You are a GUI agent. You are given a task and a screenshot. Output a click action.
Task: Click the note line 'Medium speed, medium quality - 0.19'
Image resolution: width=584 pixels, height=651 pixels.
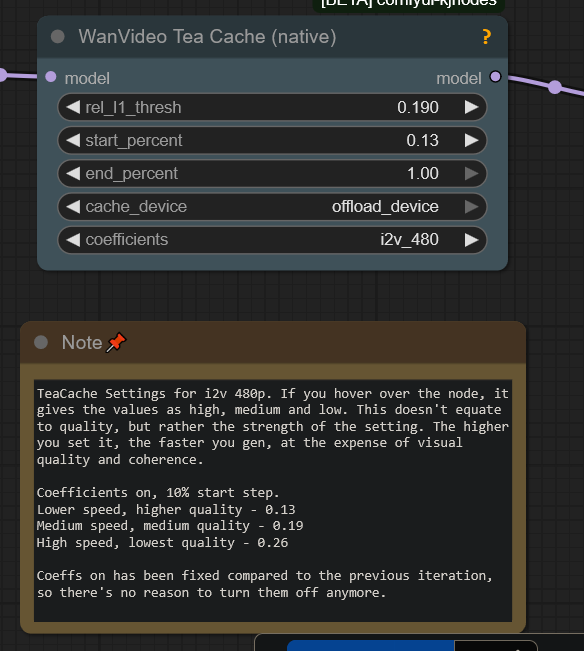tap(170, 526)
